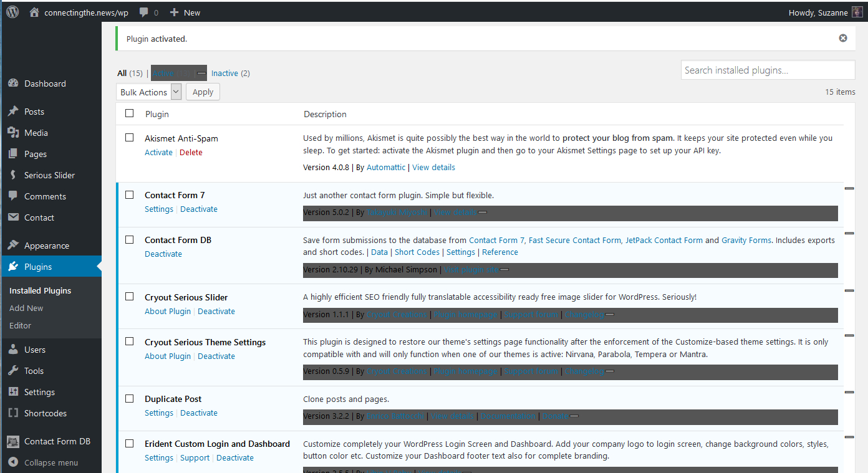Viewport: 868px width, 473px height.
Task: Open the Comments icon in the sidebar menu
Action: (x=13, y=196)
